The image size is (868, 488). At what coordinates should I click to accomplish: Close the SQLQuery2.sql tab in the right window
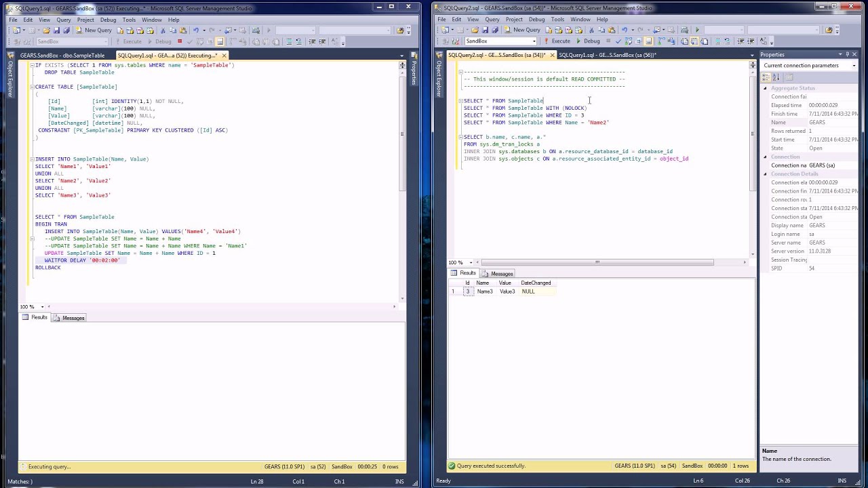(x=552, y=55)
